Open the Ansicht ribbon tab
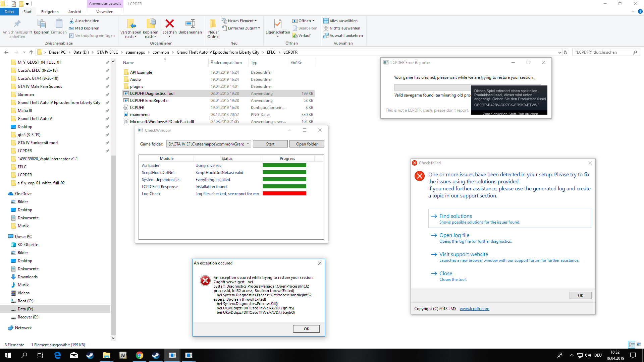644x362 pixels. click(74, 12)
